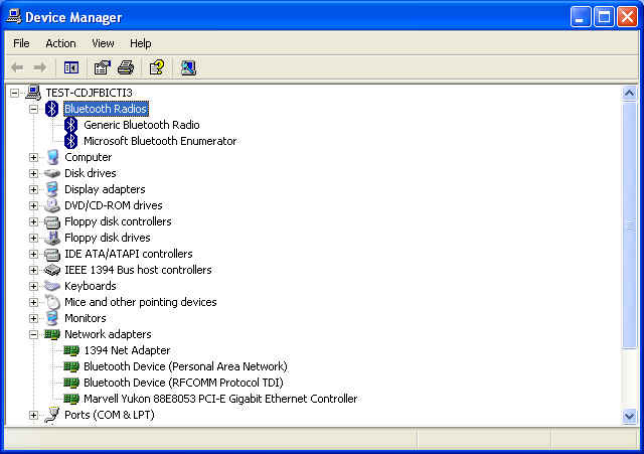Click the Forward arrow toolbar icon
Screen dimensions: 644x454
click(x=40, y=67)
